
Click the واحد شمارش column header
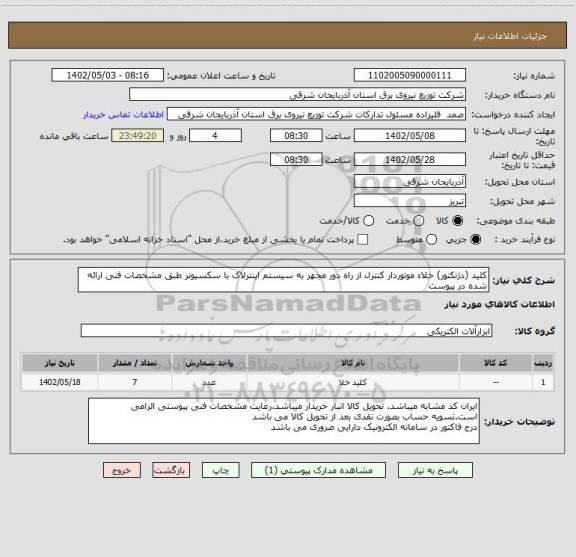point(209,363)
